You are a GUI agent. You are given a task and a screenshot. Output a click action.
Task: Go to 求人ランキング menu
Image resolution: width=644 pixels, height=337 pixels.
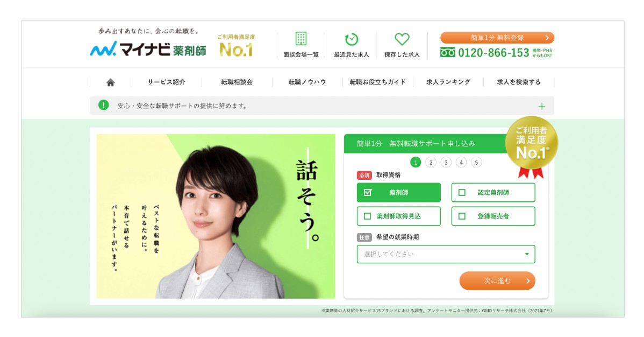point(448,82)
